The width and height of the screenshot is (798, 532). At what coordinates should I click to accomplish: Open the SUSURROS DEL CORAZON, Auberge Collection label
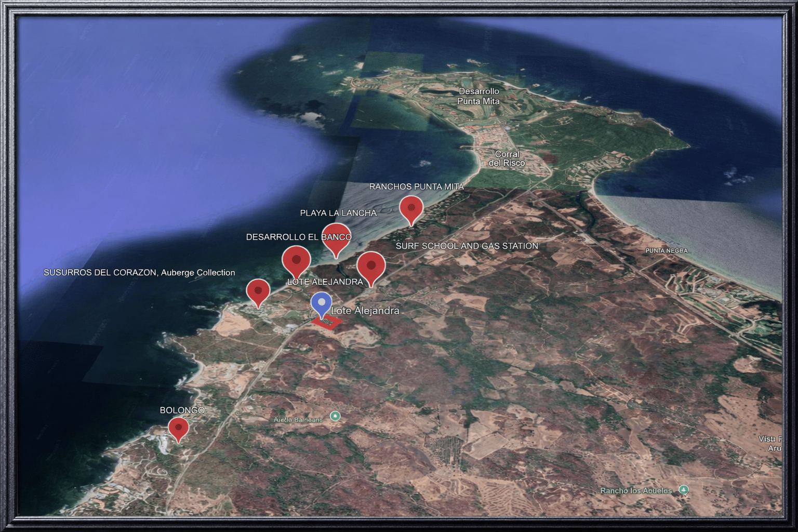(139, 272)
